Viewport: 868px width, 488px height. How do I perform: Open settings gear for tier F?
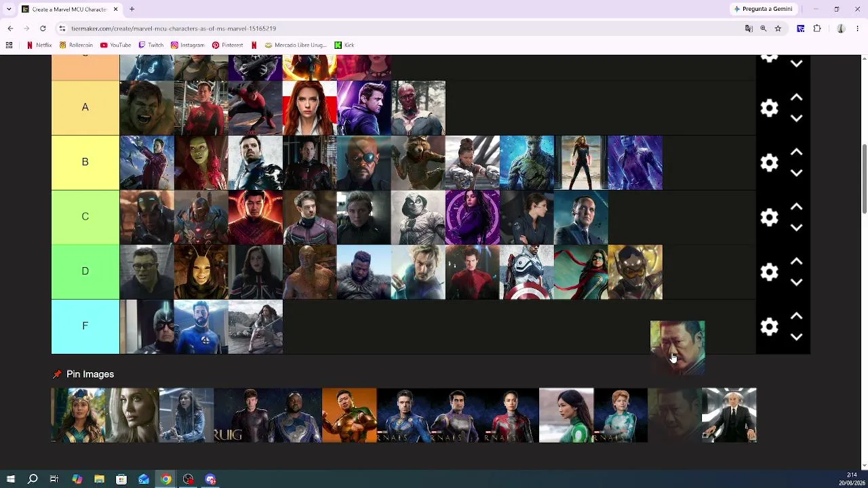tap(769, 327)
